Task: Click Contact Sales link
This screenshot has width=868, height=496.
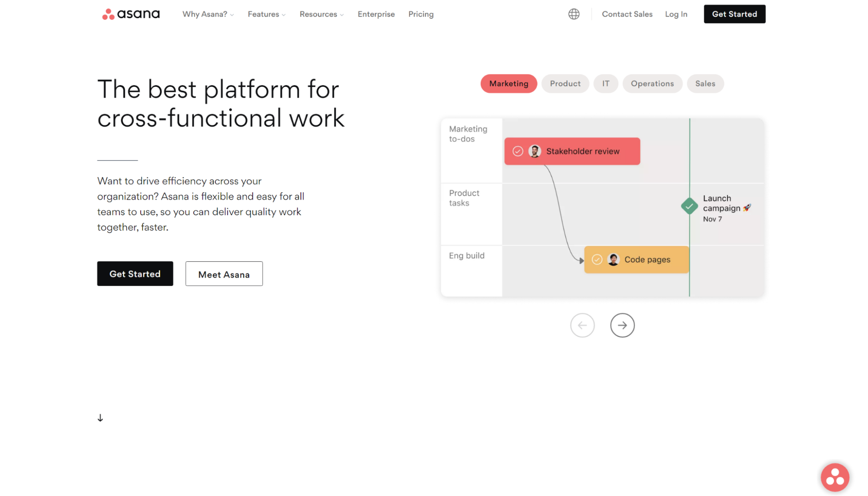Action: pos(627,14)
